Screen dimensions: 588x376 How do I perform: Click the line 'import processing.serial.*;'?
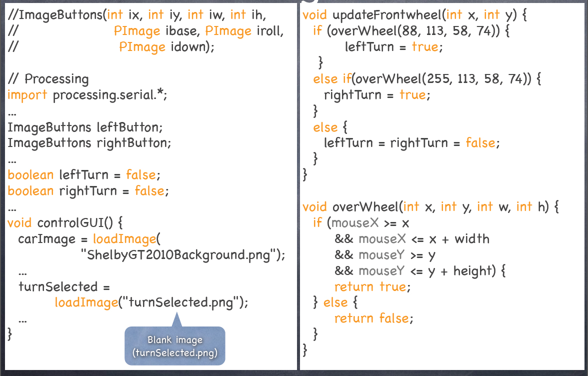87,95
